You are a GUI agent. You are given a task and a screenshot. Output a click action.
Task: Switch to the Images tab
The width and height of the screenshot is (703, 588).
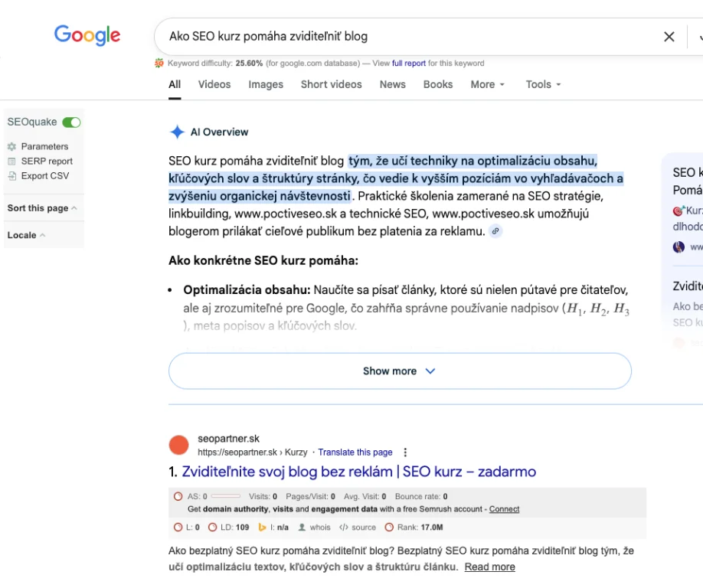(266, 84)
